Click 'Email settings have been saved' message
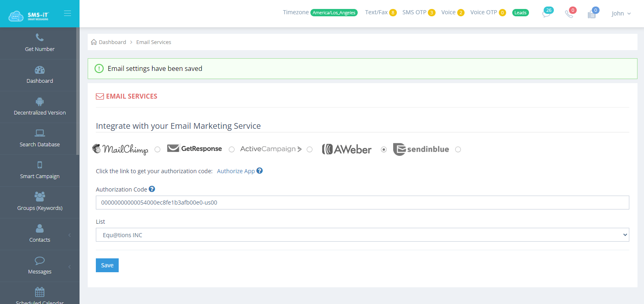644x304 pixels. click(155, 68)
